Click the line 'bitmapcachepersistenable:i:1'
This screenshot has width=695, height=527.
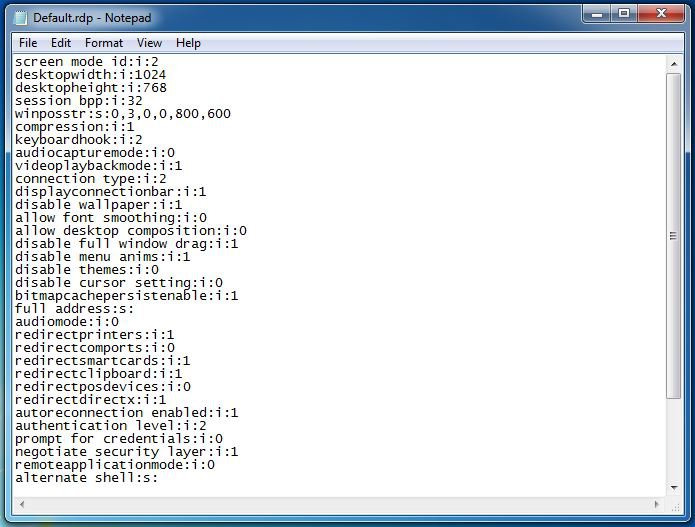[126, 296]
